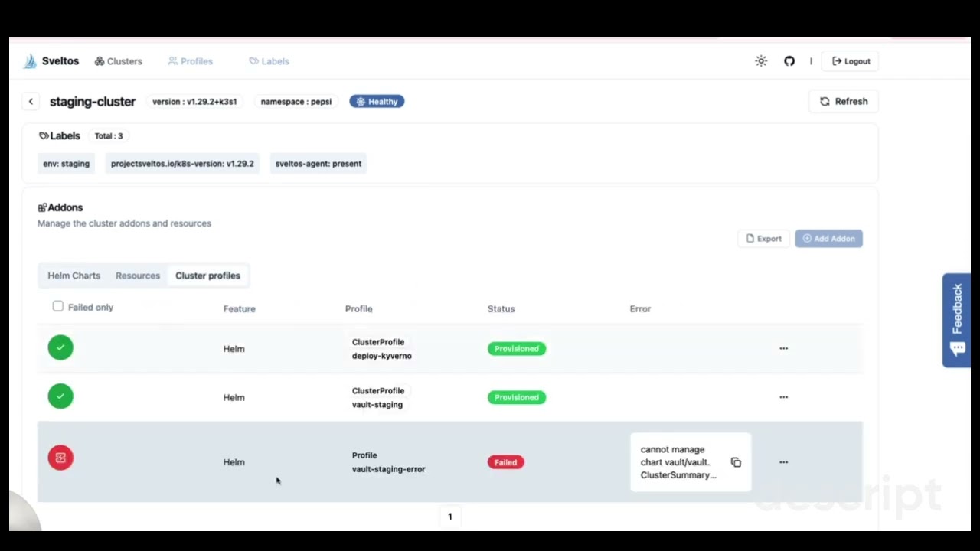This screenshot has height=551, width=980.
Task: Click the Logout button
Action: point(851,61)
